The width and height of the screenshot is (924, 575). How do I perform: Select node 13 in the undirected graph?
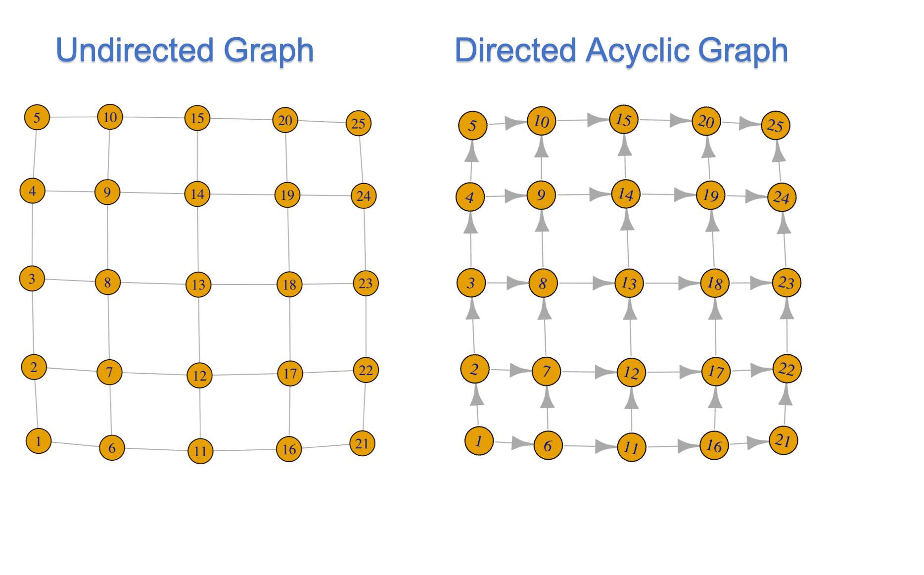click(x=198, y=285)
